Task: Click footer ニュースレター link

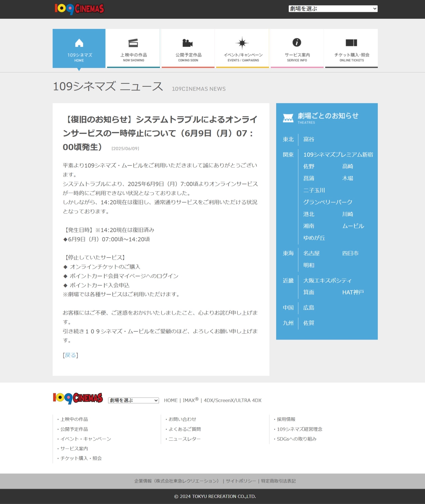Action: click(x=185, y=439)
